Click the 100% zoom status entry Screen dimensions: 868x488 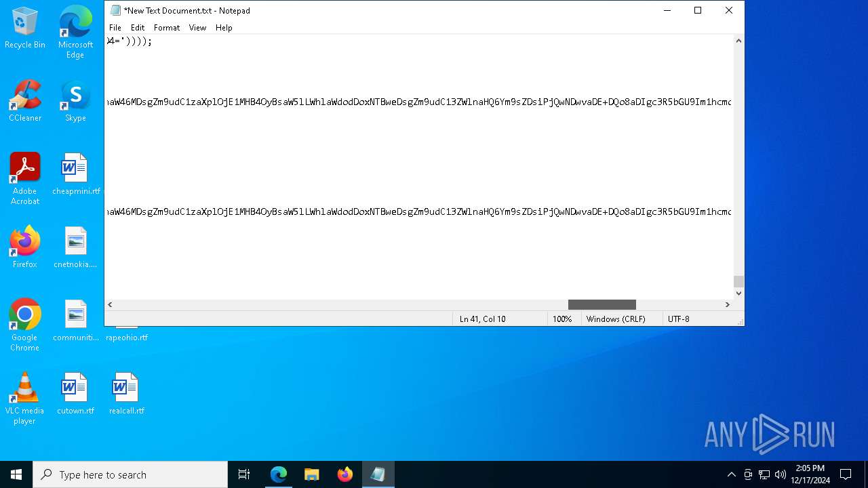[562, 319]
